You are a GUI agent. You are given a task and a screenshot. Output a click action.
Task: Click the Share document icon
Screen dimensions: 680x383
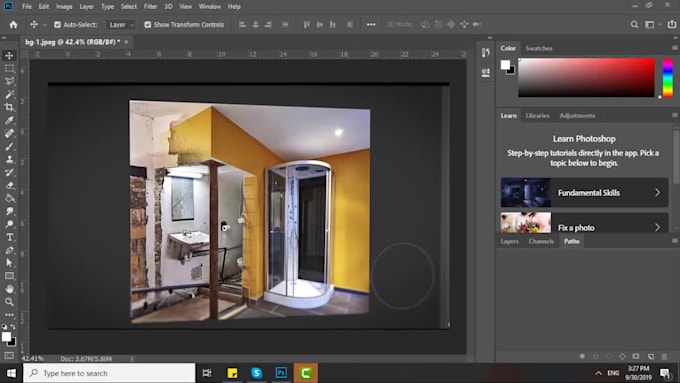(671, 24)
